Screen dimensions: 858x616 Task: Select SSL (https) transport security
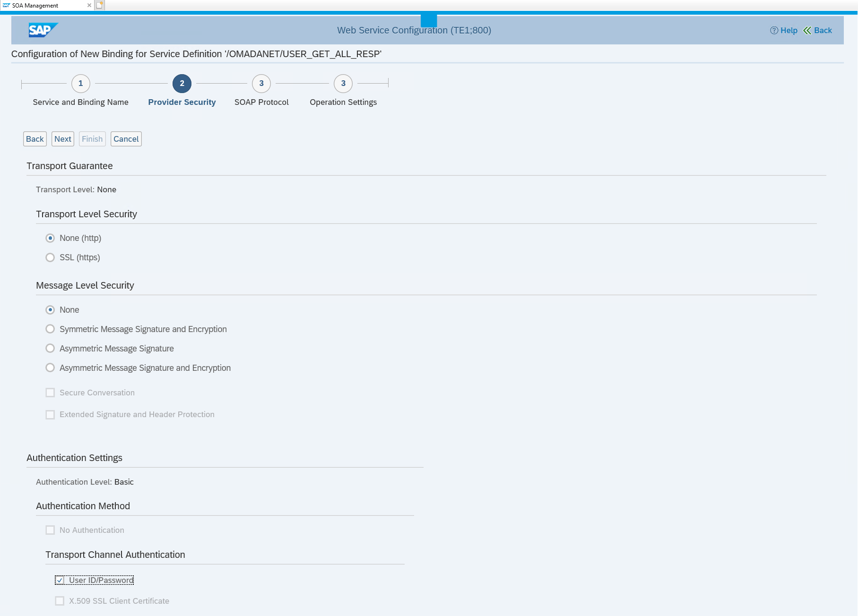[50, 257]
